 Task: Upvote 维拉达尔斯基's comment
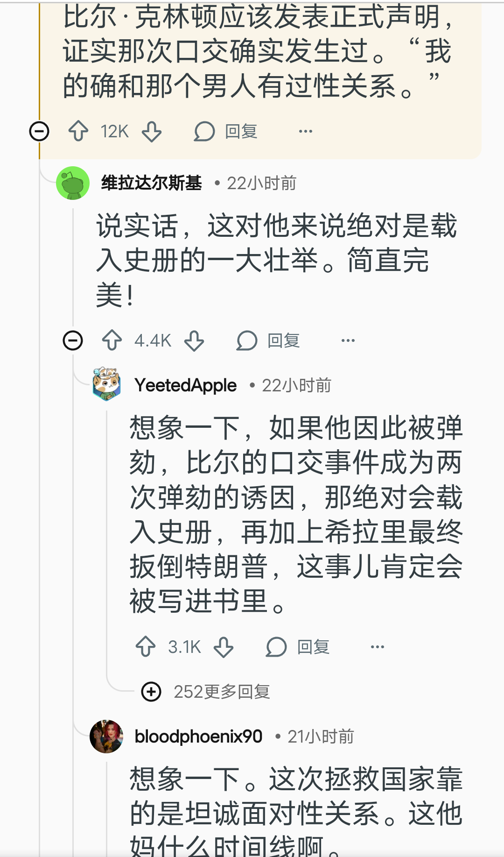[x=112, y=340]
